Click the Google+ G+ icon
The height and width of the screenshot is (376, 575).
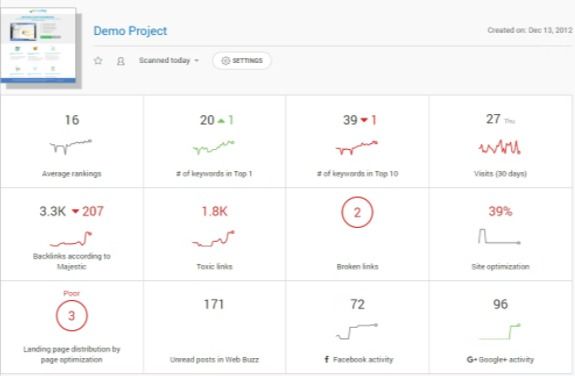pyautogui.click(x=472, y=359)
